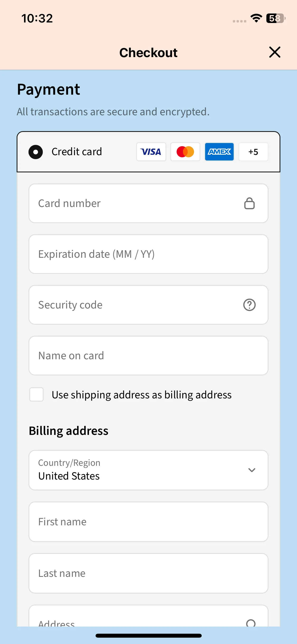Viewport: 297px width, 644px height.
Task: Focus the First name billing field
Action: [148, 522]
